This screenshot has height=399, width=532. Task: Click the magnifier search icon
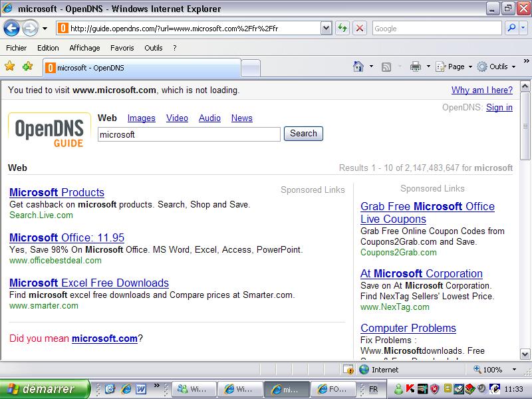511,29
